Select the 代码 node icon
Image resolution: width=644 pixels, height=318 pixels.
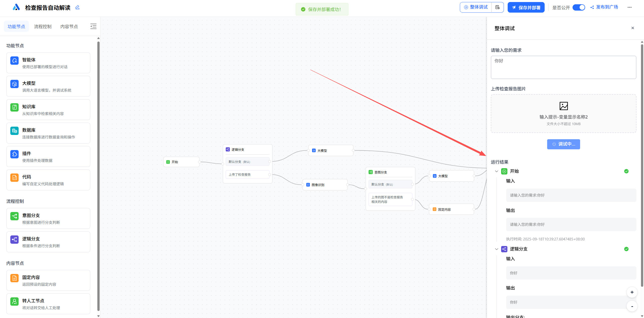tap(15, 178)
